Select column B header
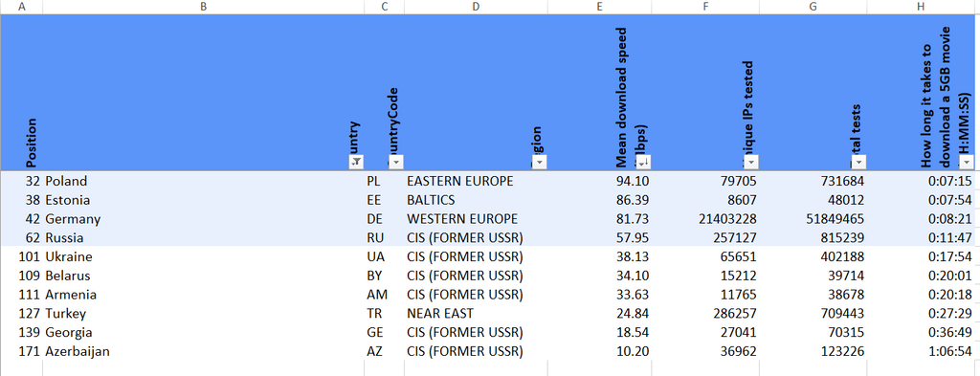Screen dimensions: 980x376 (x=203, y=7)
